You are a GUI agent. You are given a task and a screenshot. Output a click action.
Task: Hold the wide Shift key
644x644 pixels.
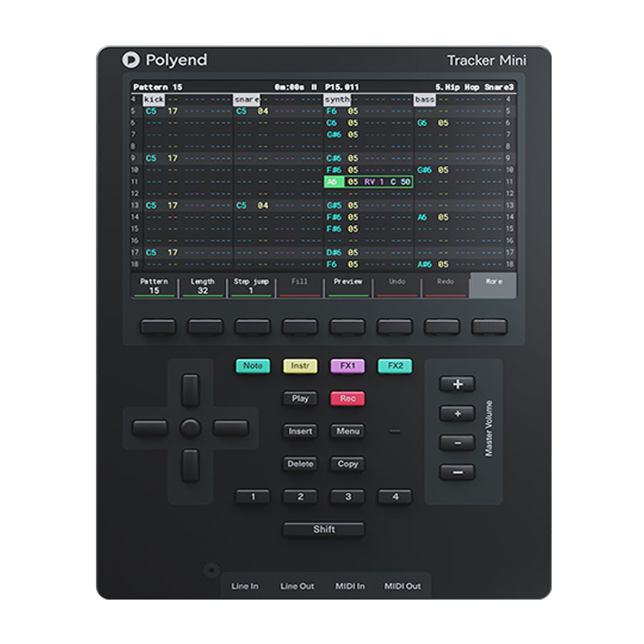point(324,530)
